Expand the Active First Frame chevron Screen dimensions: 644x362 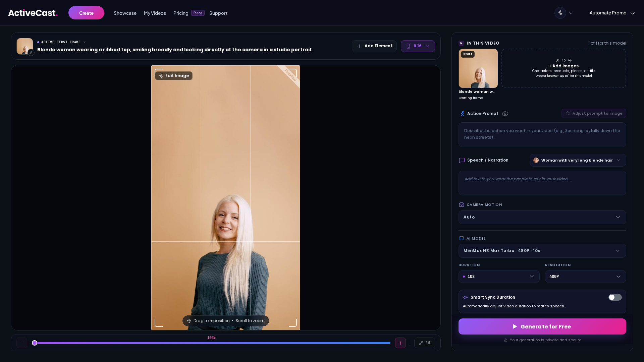point(85,42)
